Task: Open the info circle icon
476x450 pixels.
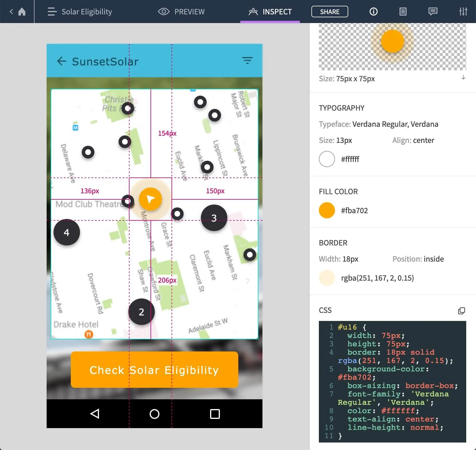Action: coord(373,12)
